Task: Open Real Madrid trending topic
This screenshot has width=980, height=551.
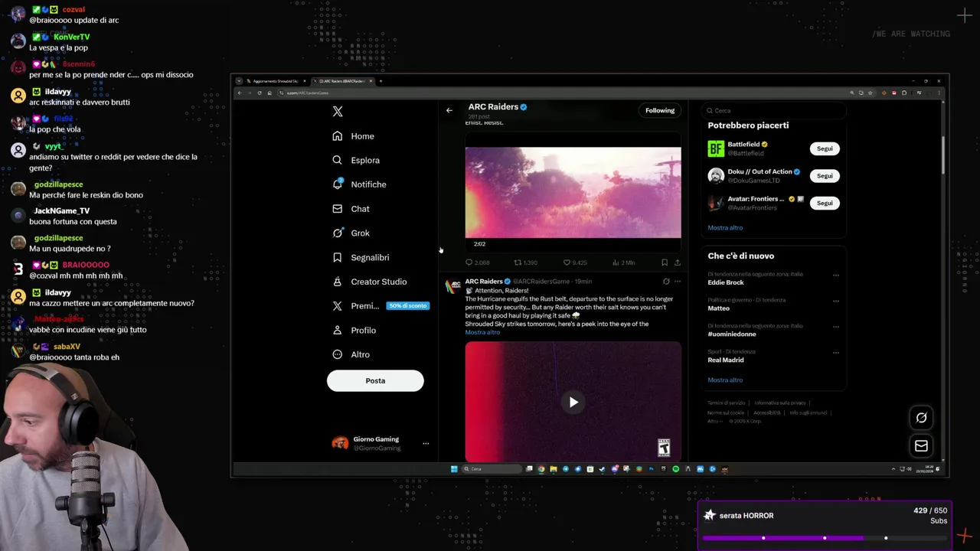Action: 726,360
